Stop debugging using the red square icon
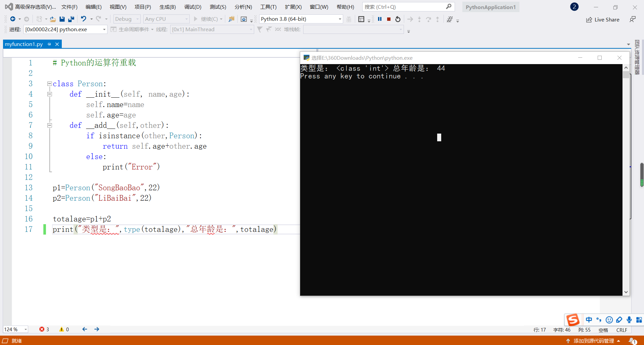 [388, 19]
